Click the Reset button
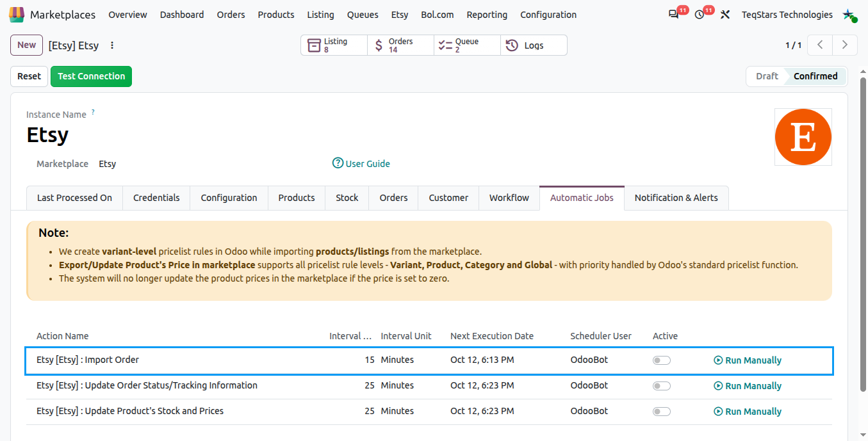This screenshot has height=441, width=868. pyautogui.click(x=29, y=76)
